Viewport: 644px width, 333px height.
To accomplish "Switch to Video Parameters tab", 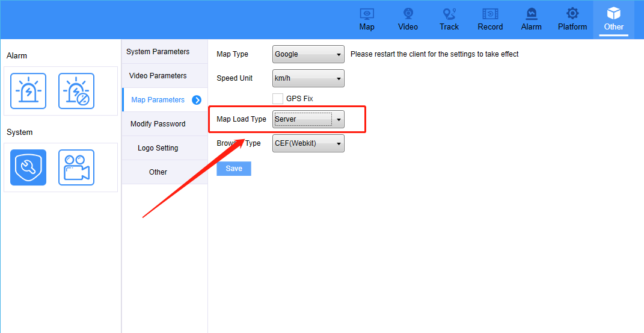I will point(165,76).
